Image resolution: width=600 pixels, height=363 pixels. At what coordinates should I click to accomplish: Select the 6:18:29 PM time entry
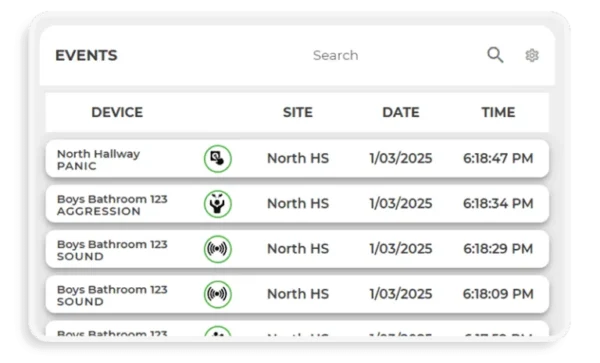498,249
